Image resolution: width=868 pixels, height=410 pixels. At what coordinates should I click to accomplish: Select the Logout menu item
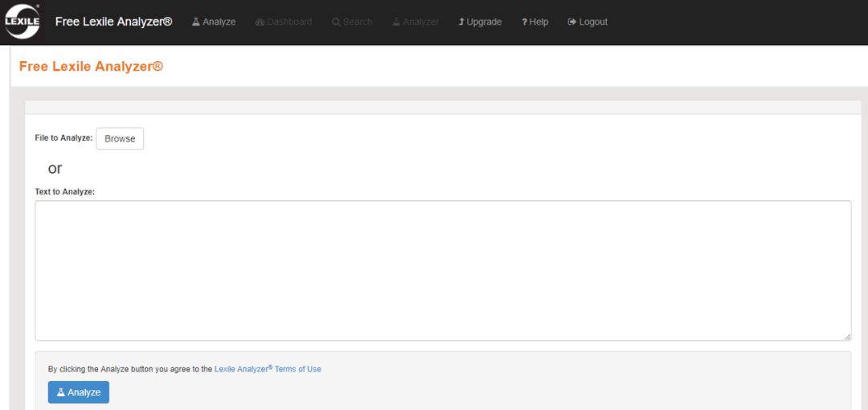click(593, 22)
